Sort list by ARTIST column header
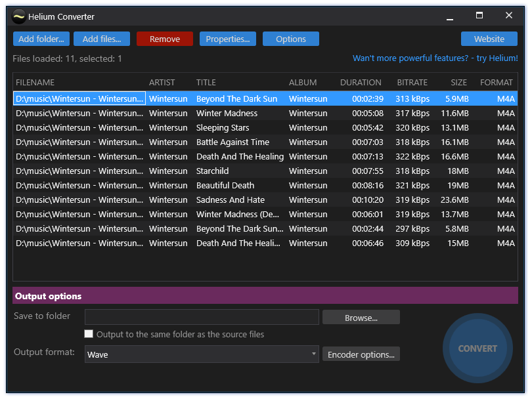532x399 pixels. click(x=162, y=83)
